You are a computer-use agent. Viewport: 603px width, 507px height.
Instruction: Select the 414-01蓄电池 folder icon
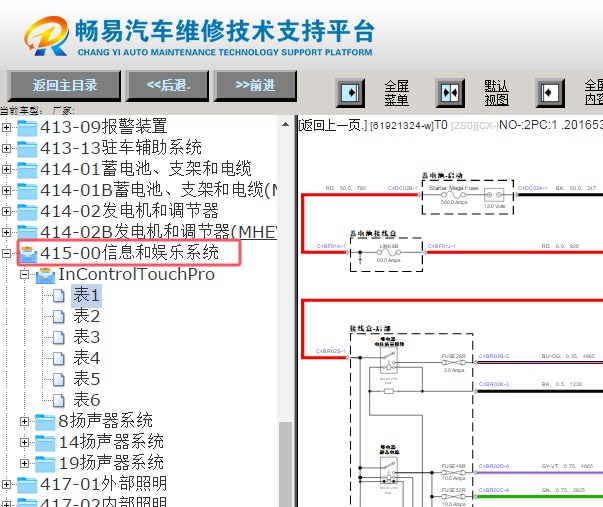[27, 170]
